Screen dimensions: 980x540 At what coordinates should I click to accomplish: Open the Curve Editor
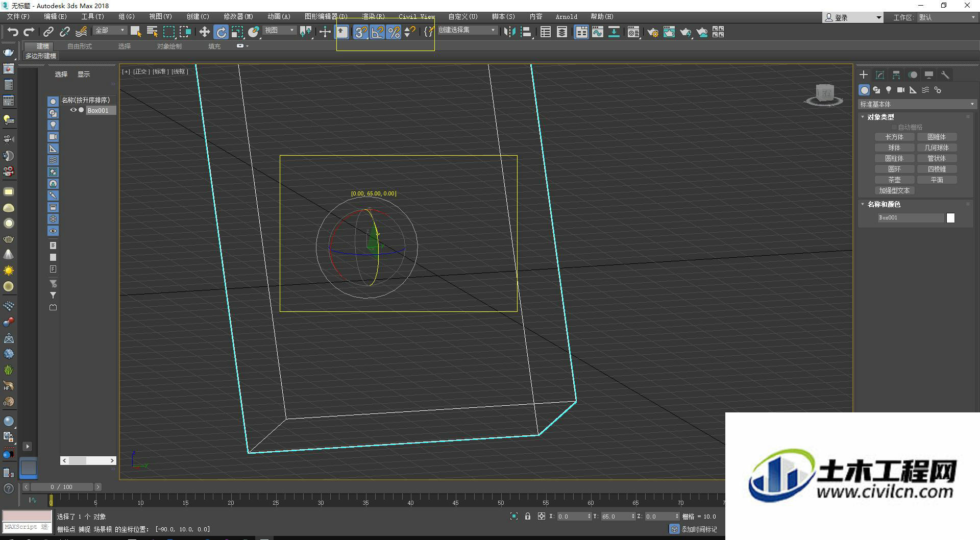click(x=598, y=32)
